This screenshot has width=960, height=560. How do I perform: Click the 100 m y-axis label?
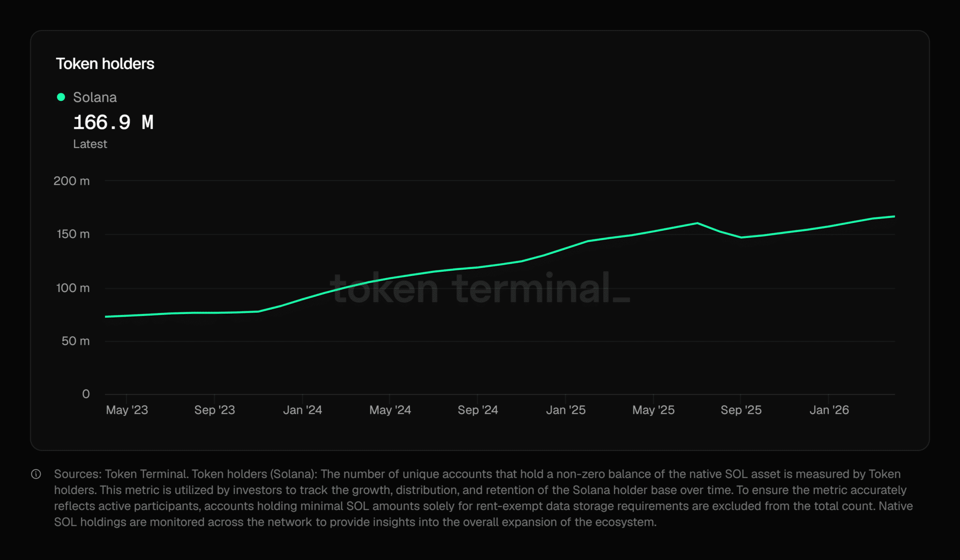tap(73, 288)
